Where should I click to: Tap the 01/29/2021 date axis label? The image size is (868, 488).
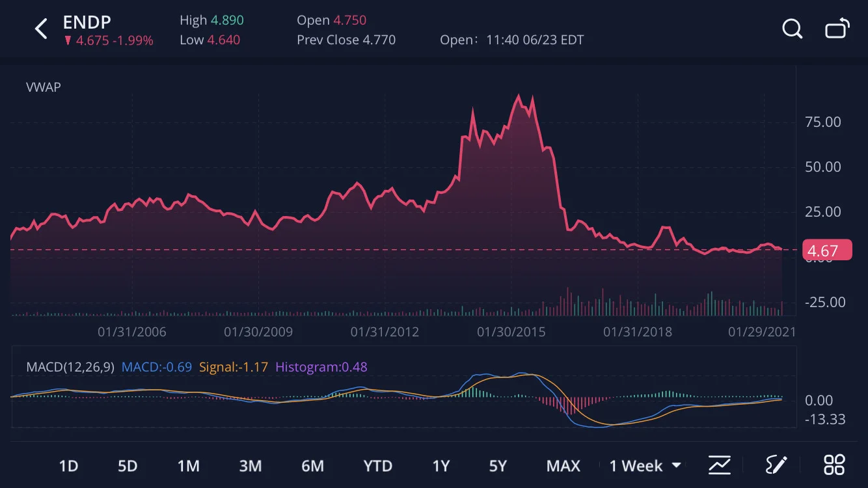pyautogui.click(x=762, y=332)
